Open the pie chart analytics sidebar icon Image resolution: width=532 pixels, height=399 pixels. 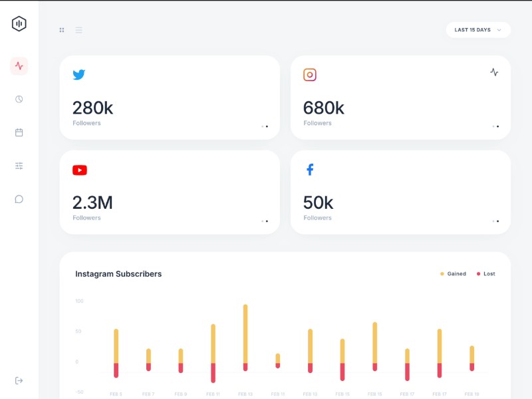click(x=19, y=99)
